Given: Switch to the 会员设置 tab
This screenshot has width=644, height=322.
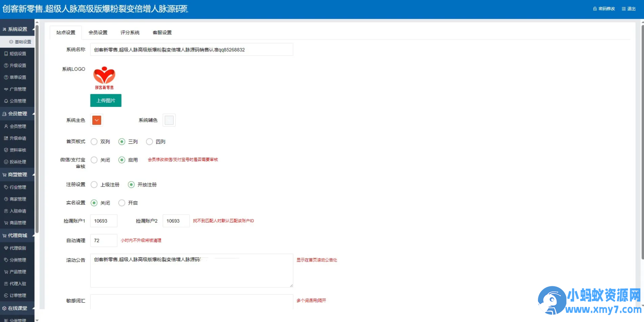Looking at the screenshot, I should [98, 32].
